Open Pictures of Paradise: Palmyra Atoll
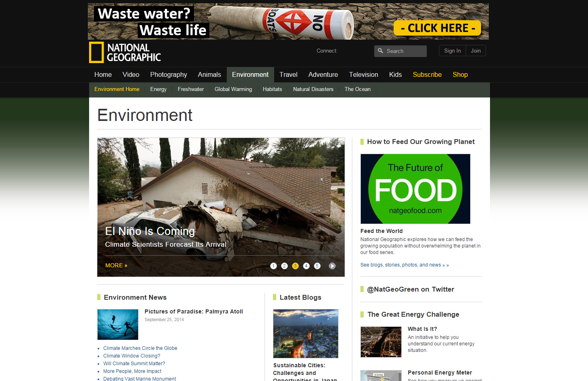Screen dimensions: 588x381 coord(194,311)
